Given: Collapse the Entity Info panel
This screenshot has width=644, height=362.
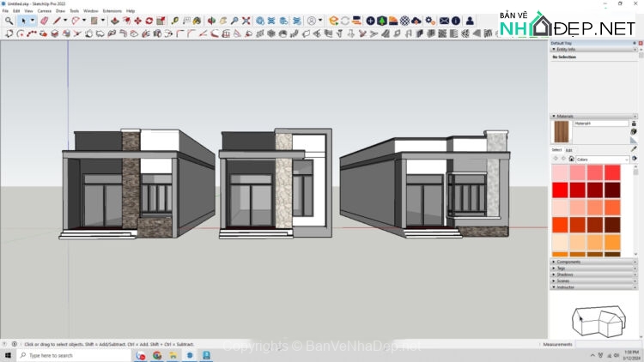Looking at the screenshot, I should [567, 49].
